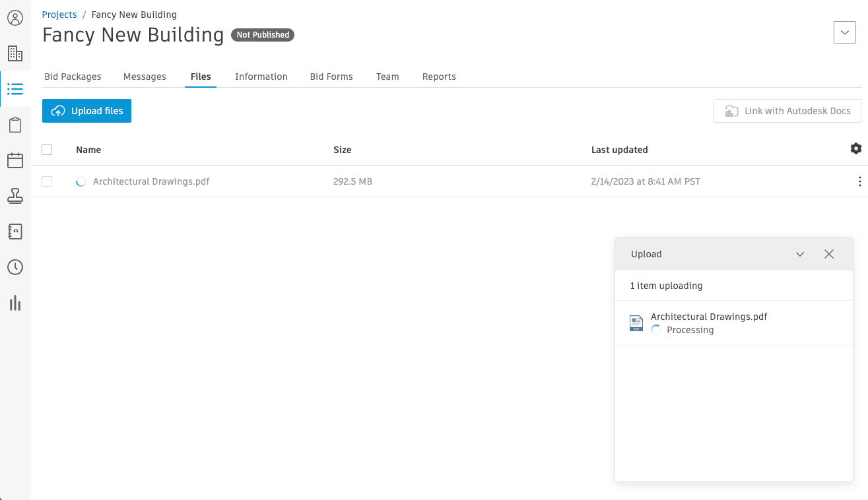This screenshot has height=500, width=868.
Task: Click the 292.5 MB size cell
Action: click(x=352, y=181)
